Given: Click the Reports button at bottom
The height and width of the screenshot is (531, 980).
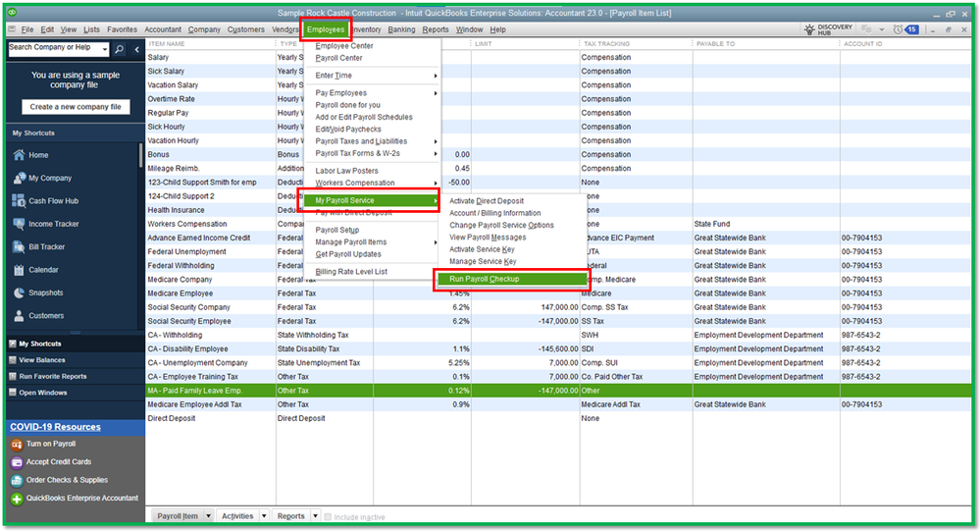Looking at the screenshot, I should pyautogui.click(x=290, y=516).
